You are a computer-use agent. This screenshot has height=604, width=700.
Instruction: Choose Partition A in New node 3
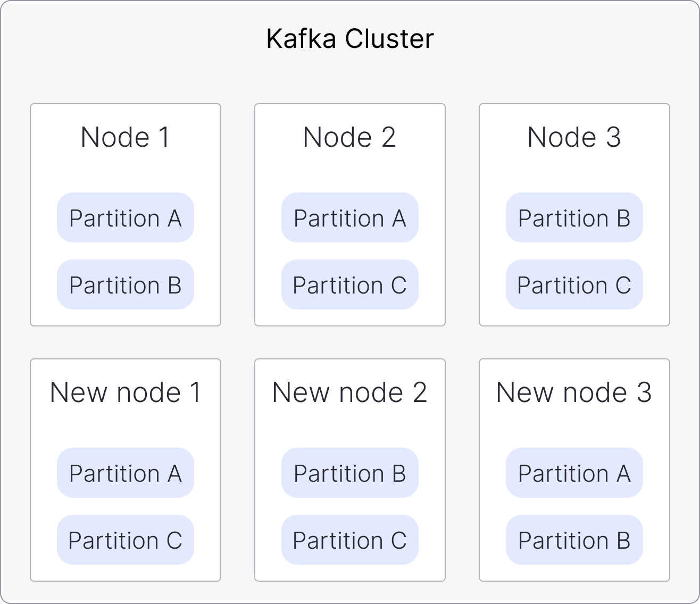574,473
